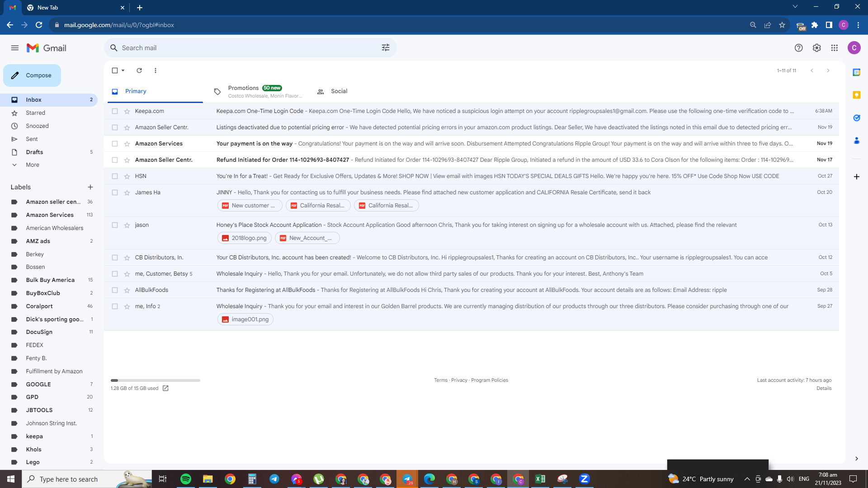
Task: Tick the checkbox for the Anthony's Team email
Action: 115,274
